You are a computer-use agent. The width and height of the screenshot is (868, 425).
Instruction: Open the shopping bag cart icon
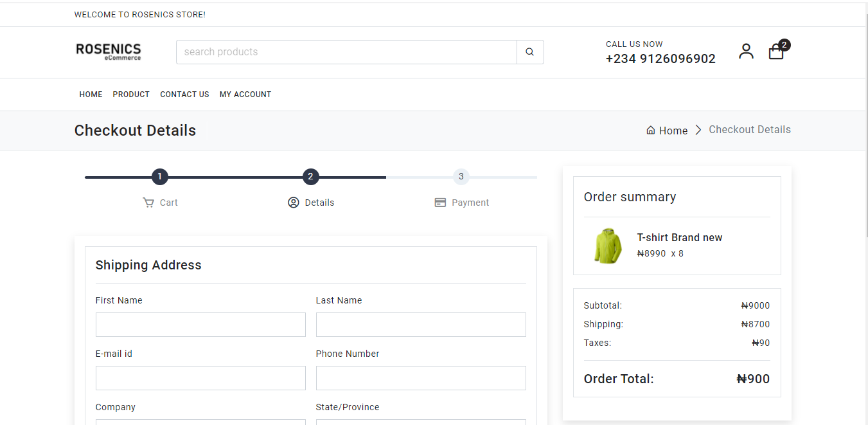[776, 52]
